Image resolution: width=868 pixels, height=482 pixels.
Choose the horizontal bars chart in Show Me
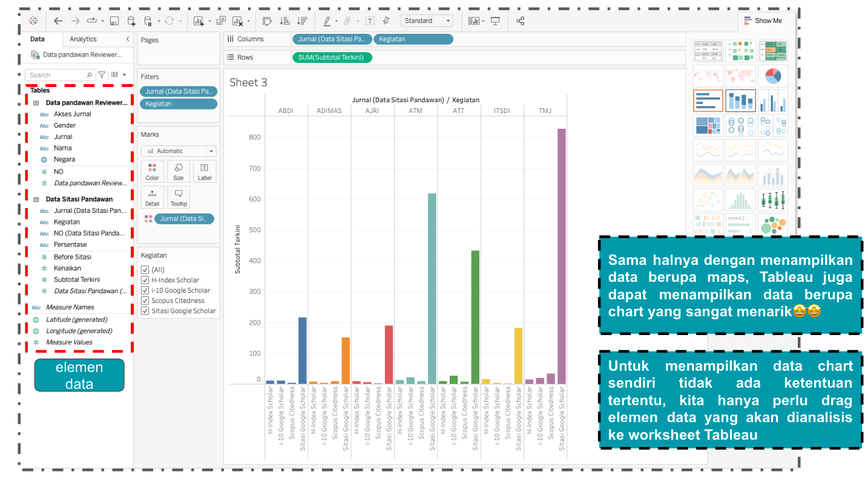(x=708, y=101)
